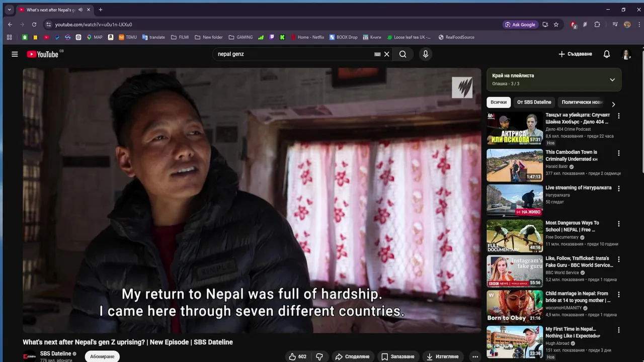The width and height of the screenshot is (644, 362).
Task: Open the on-screen keyboard in search box
Action: point(377,54)
